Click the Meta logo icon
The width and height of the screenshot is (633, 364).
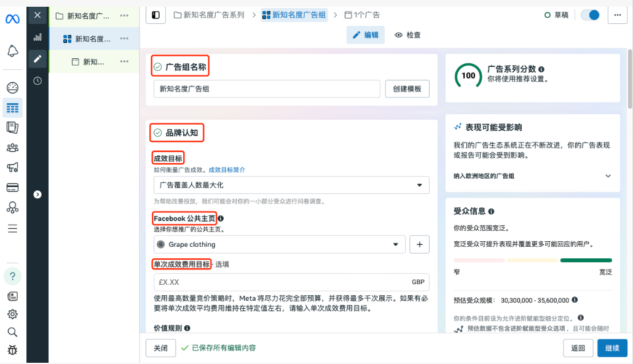pyautogui.click(x=13, y=19)
